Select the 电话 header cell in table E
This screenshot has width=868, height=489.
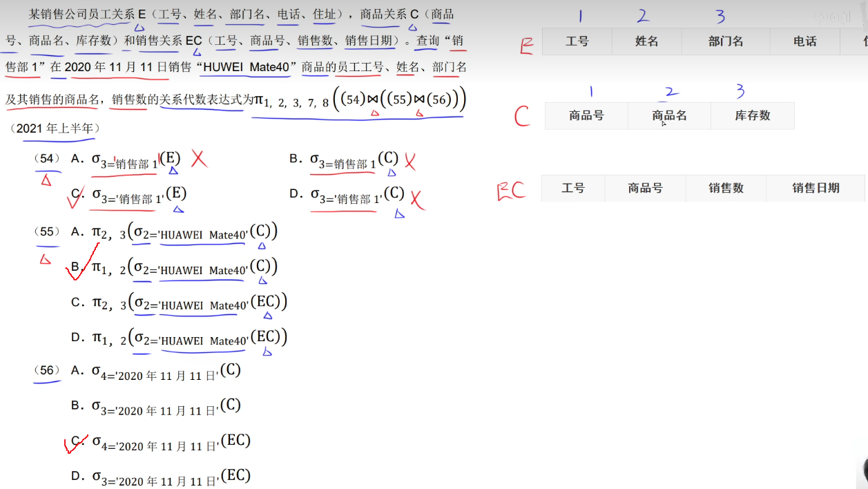804,41
